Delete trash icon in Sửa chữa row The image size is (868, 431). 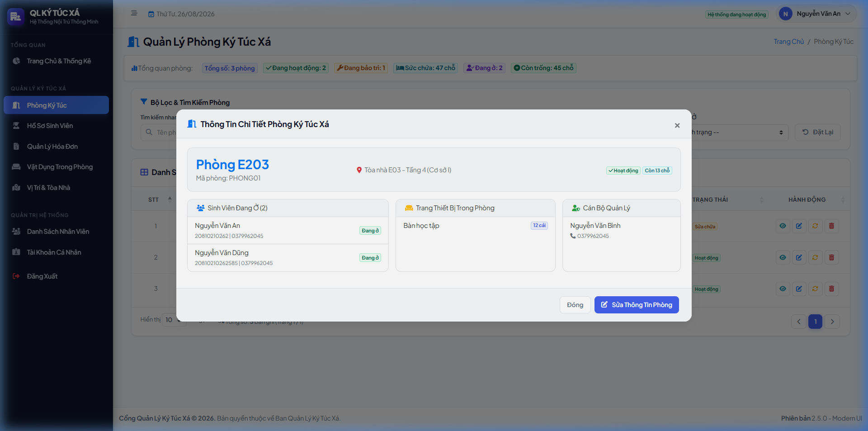tap(831, 226)
